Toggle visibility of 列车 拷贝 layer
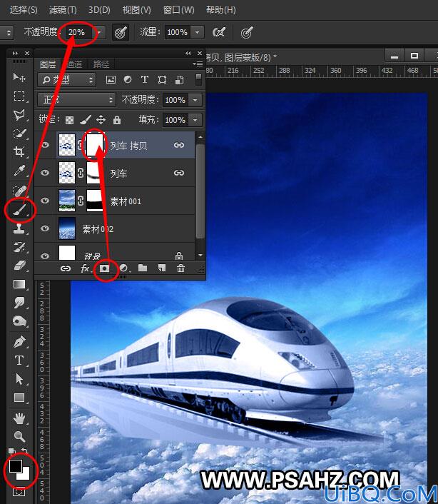 (45, 145)
